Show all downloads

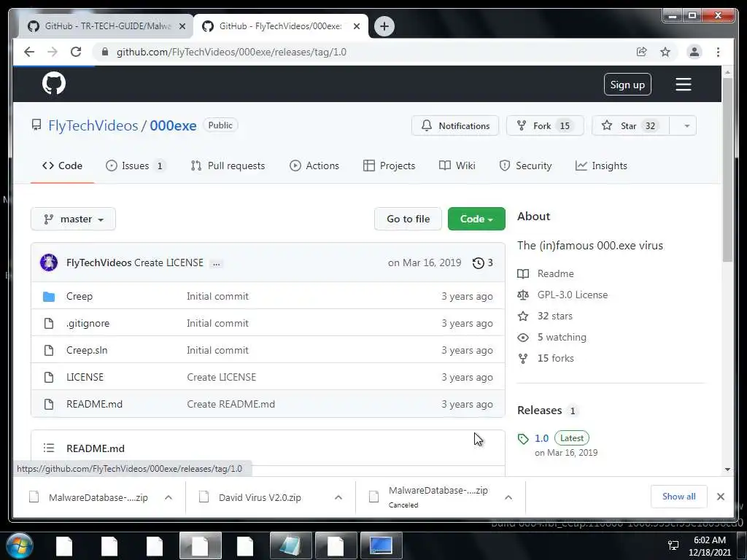coord(679,497)
